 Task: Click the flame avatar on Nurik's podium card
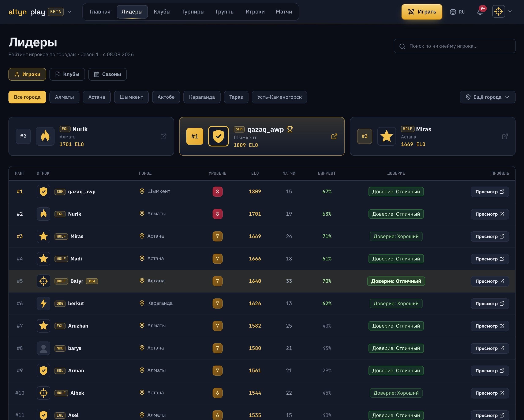coord(45,136)
